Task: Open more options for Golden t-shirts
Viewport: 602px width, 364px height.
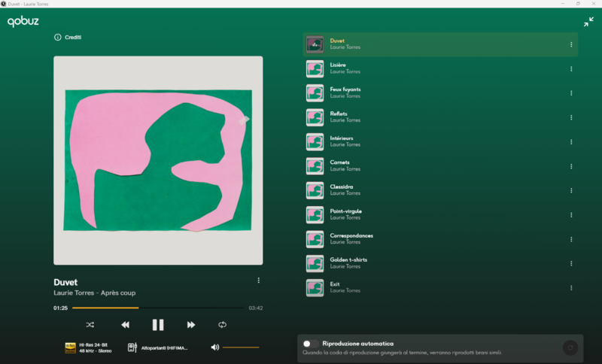Action: [571, 263]
